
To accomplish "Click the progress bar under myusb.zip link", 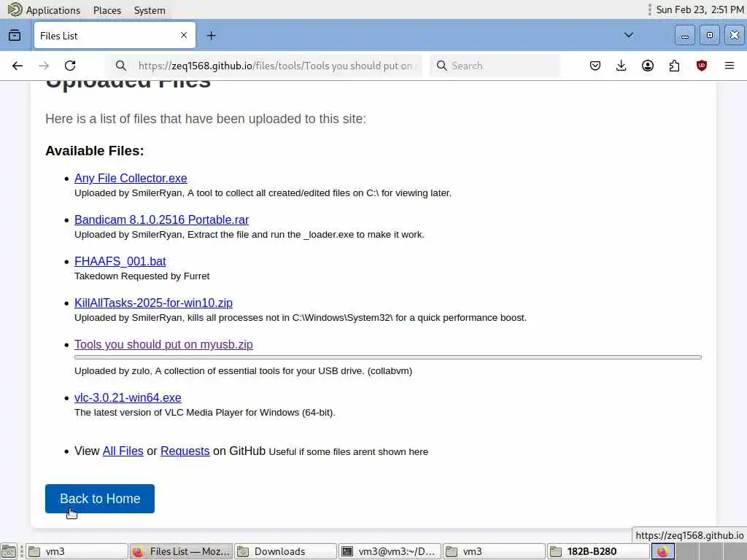I will coord(388,357).
